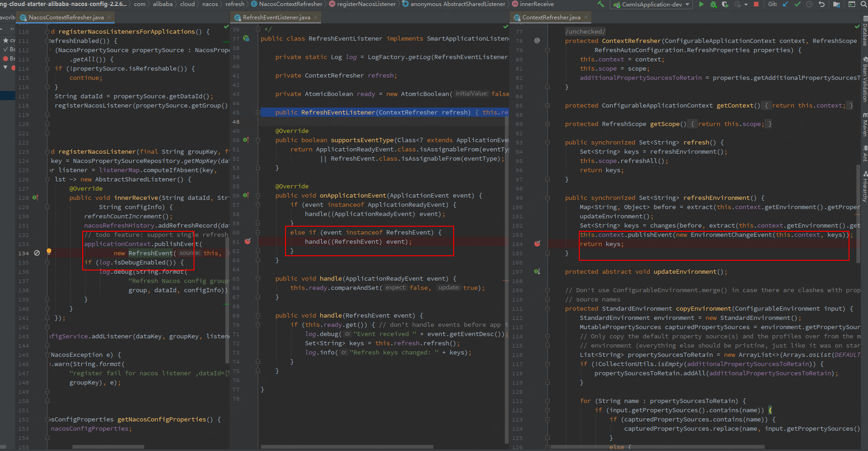This screenshot has height=451, width=868.
Task: Expand folded constructor at line 45
Action: pyautogui.click(x=258, y=112)
